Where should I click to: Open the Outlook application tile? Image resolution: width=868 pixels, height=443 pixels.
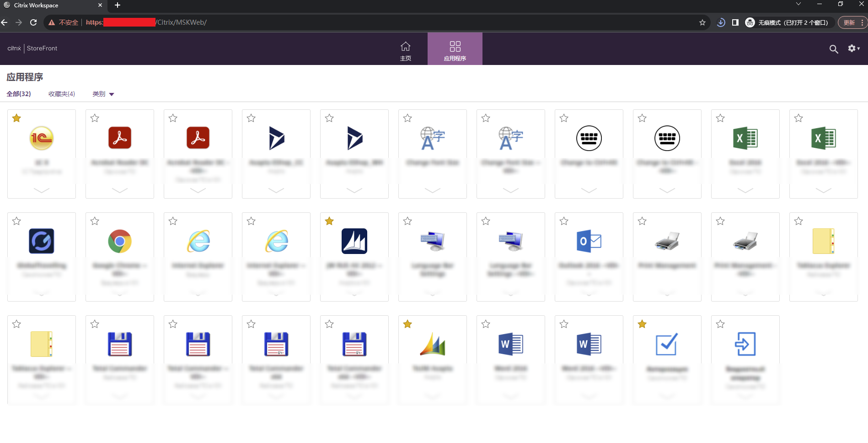tap(589, 241)
